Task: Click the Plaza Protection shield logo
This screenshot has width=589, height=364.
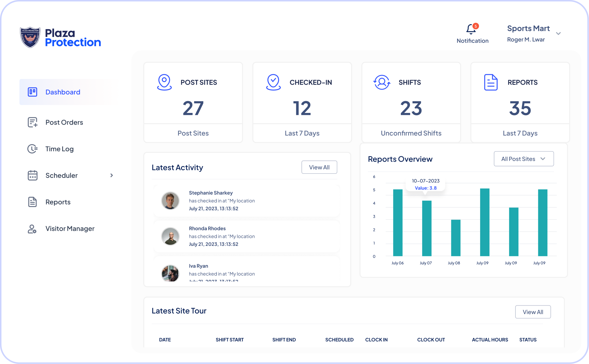Action: (30, 37)
